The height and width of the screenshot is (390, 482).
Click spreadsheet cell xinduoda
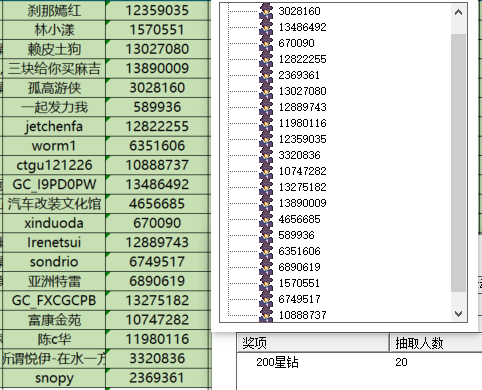coord(54,223)
